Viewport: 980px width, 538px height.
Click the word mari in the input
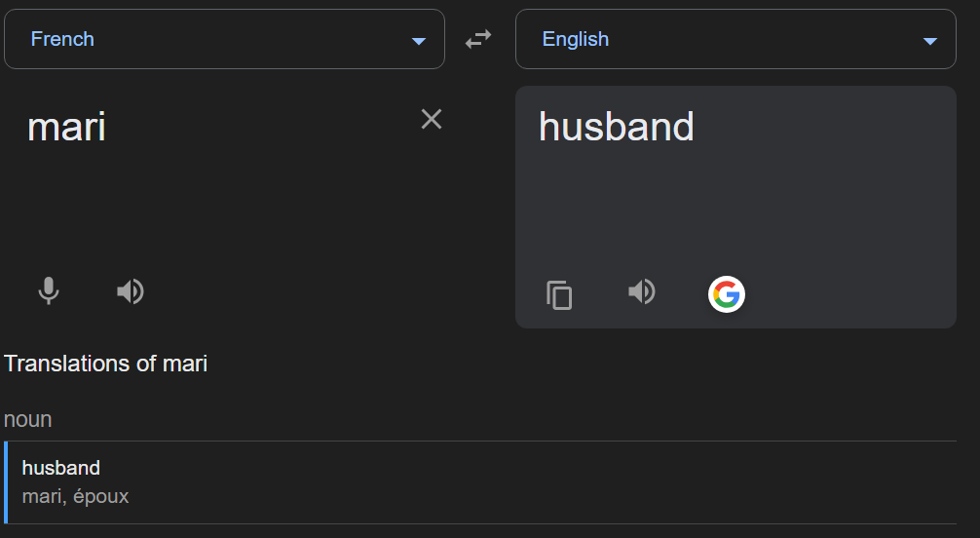pyautogui.click(x=66, y=127)
